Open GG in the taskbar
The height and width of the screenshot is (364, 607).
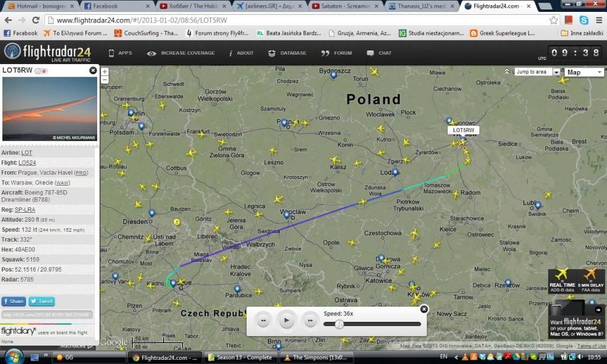click(90, 358)
